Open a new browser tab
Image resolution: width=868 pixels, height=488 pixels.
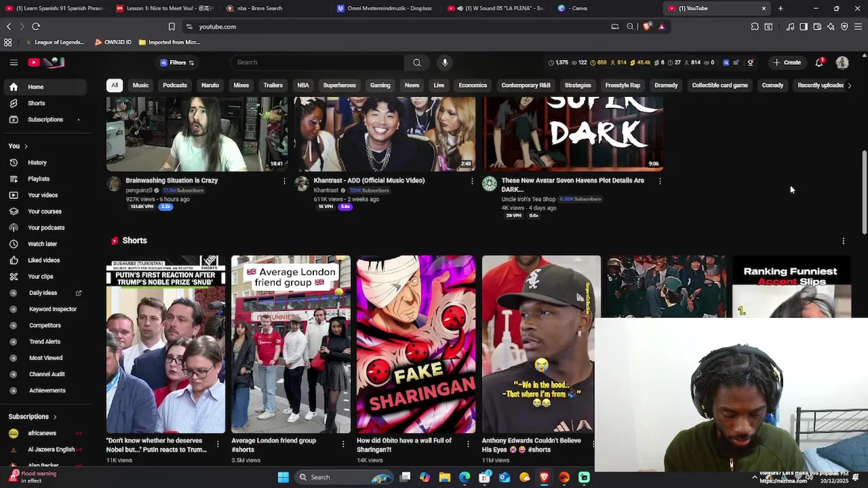click(781, 8)
